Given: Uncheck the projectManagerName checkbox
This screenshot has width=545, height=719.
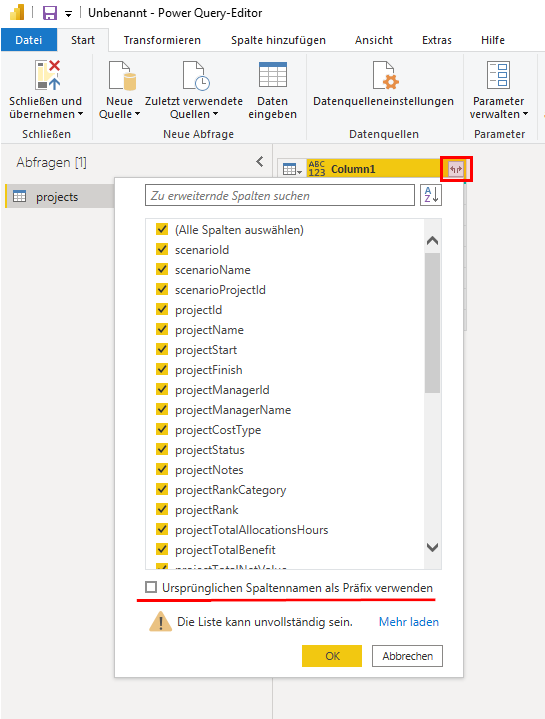Looking at the screenshot, I should tap(162, 409).
